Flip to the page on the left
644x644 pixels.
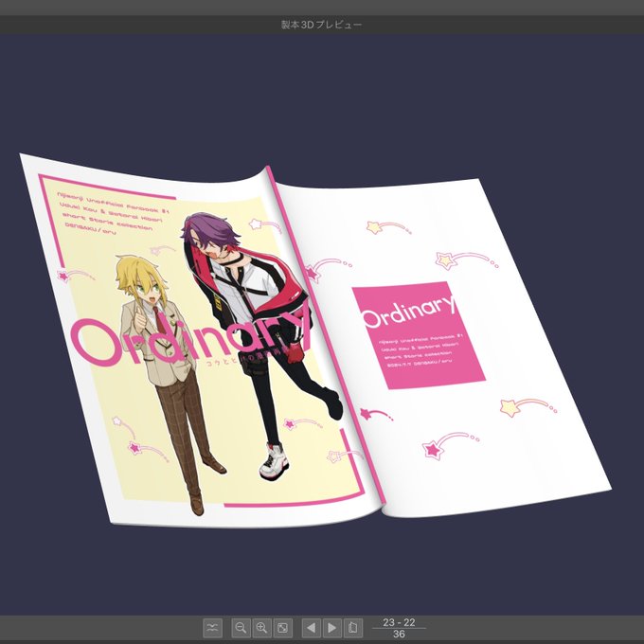click(312, 628)
